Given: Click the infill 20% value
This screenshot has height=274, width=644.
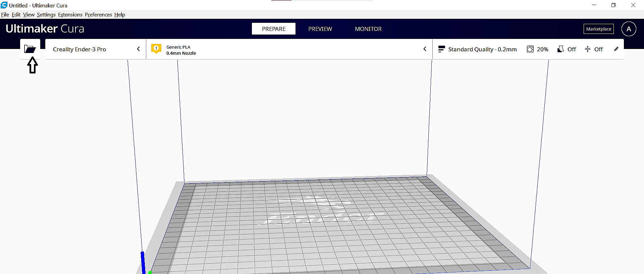Looking at the screenshot, I should pos(542,49).
